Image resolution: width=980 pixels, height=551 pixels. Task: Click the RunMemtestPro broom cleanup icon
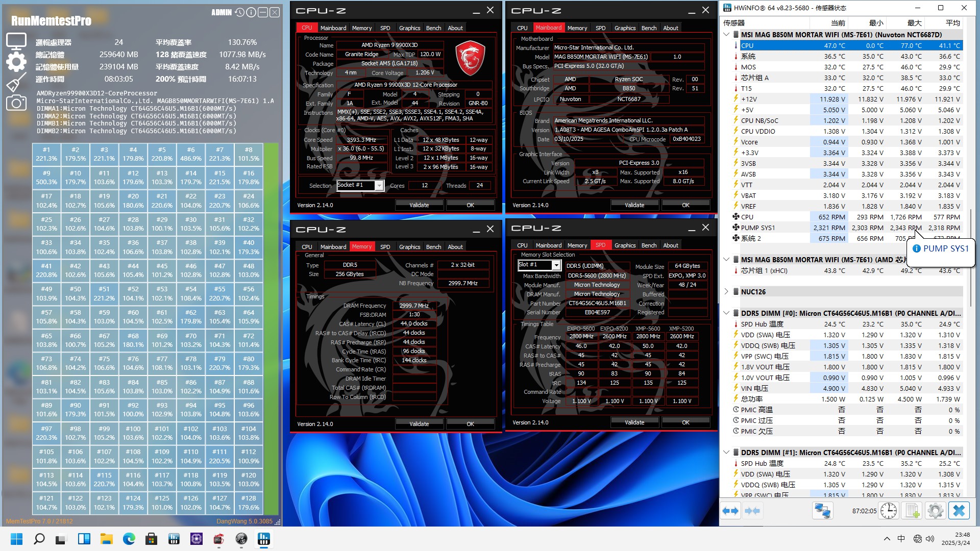16,83
